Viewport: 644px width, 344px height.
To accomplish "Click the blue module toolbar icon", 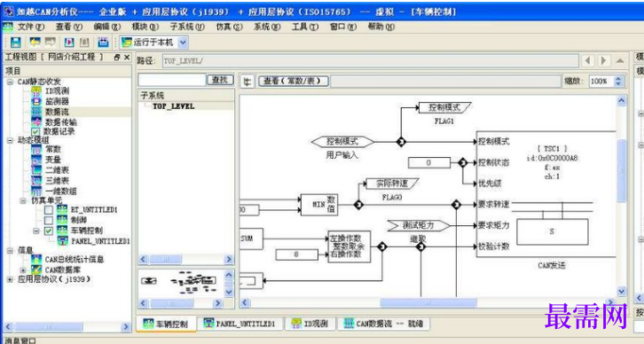I will coord(103,42).
